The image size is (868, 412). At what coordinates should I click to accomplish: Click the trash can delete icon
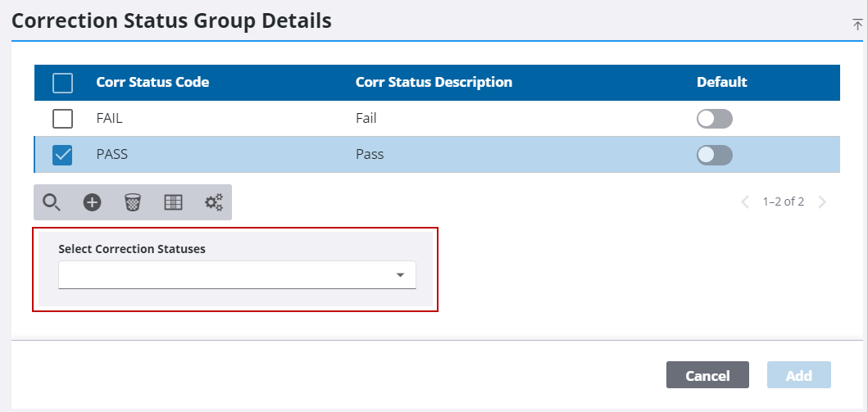tap(132, 202)
